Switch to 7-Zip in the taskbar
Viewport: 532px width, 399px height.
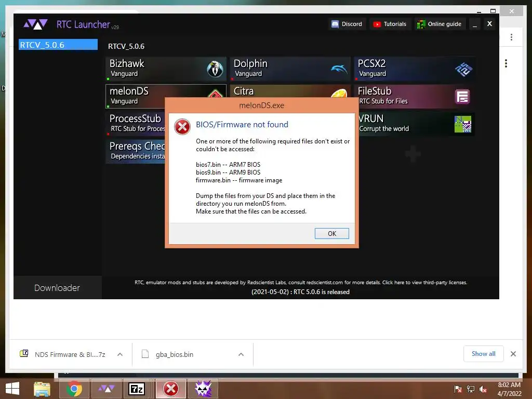point(137,389)
